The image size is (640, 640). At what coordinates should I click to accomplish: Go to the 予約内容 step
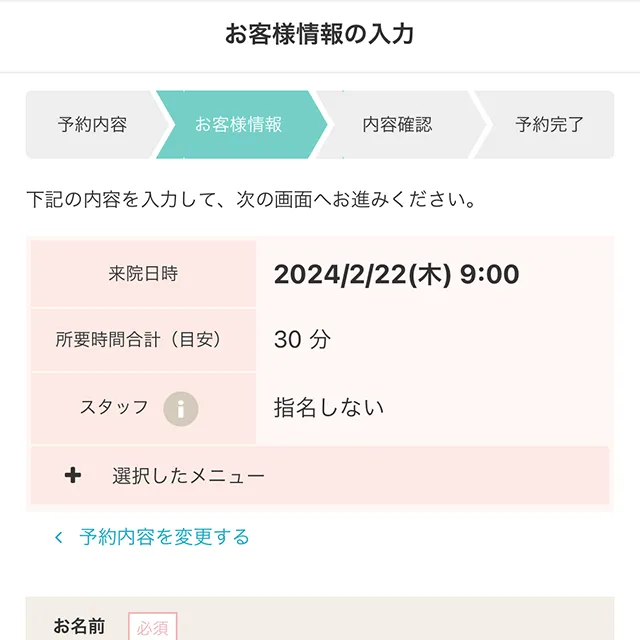click(x=92, y=125)
